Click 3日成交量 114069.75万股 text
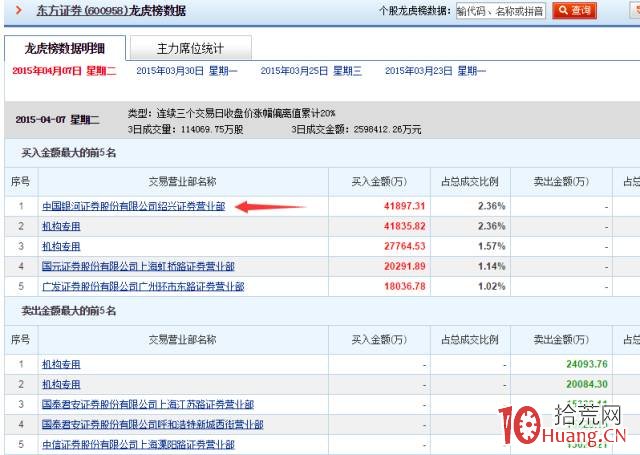Viewport: 640px width, 455px height. [185, 130]
